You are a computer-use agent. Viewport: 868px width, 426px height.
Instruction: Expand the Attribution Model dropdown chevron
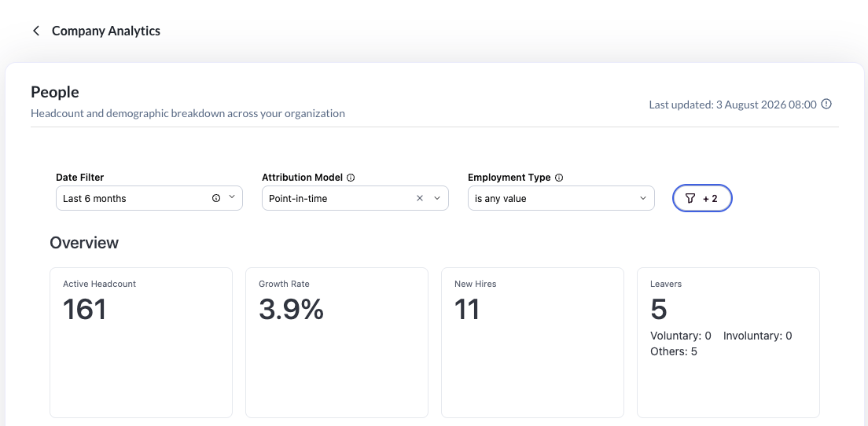point(437,198)
